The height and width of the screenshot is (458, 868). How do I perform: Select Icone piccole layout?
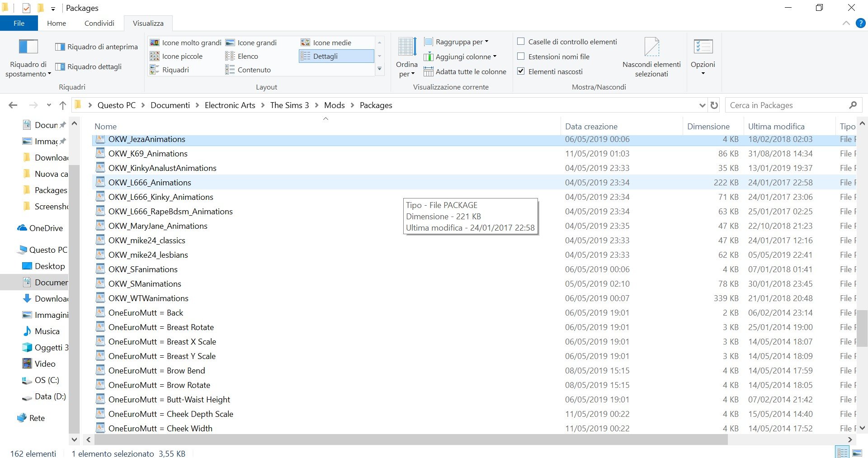pos(176,56)
